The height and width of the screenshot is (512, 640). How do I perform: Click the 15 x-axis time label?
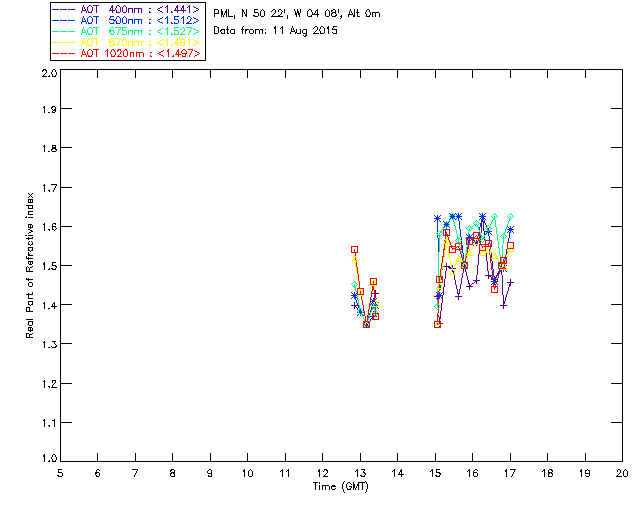pyautogui.click(x=435, y=473)
